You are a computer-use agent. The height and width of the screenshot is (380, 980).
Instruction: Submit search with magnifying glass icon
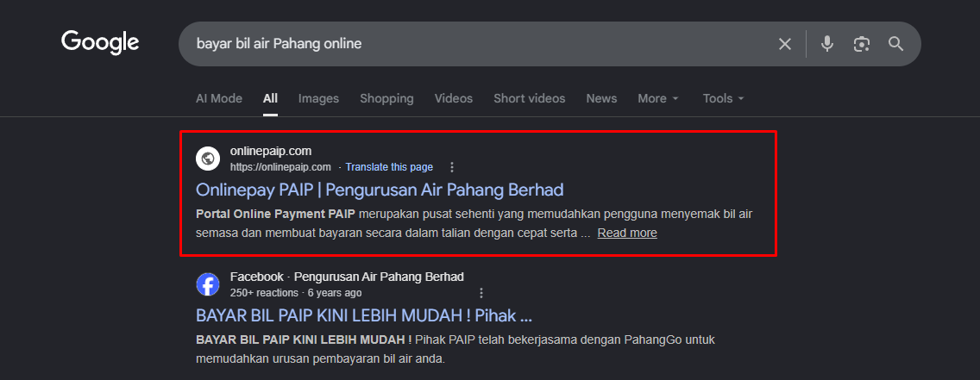tap(896, 44)
